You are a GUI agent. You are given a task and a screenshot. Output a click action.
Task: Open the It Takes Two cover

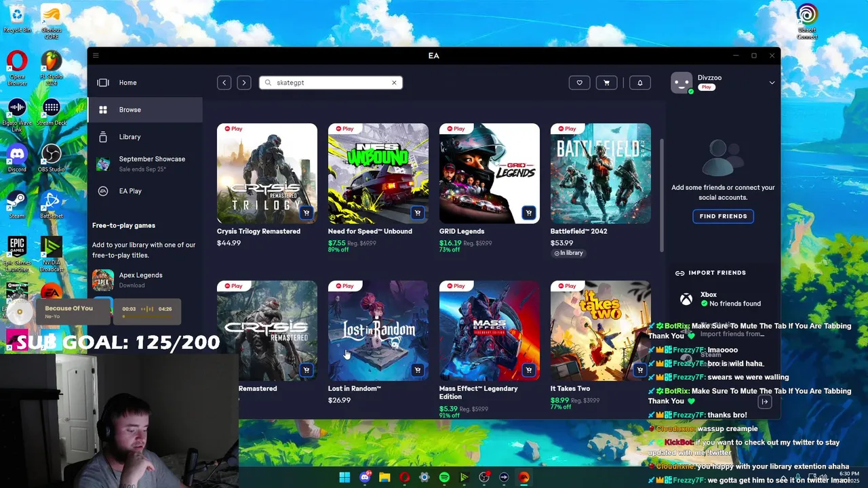click(601, 331)
